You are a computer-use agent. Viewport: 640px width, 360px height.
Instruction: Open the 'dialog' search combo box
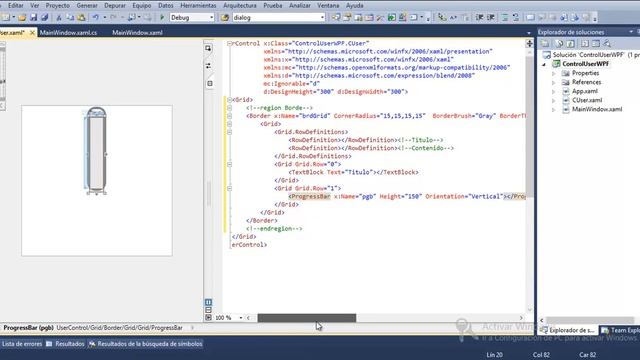[x=279, y=18]
